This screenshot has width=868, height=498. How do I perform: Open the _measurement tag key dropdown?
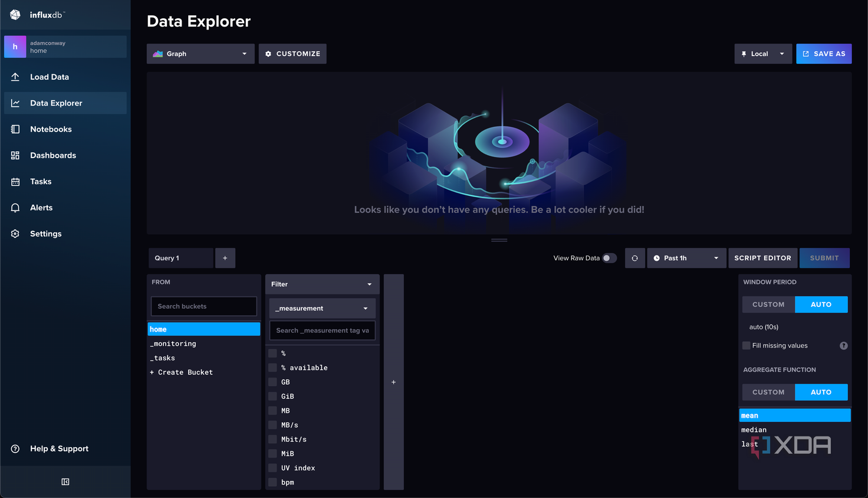[x=323, y=309]
